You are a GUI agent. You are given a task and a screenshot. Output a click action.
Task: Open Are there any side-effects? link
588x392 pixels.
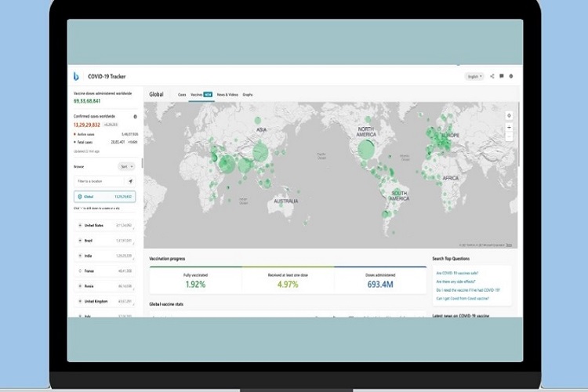pyautogui.click(x=456, y=281)
